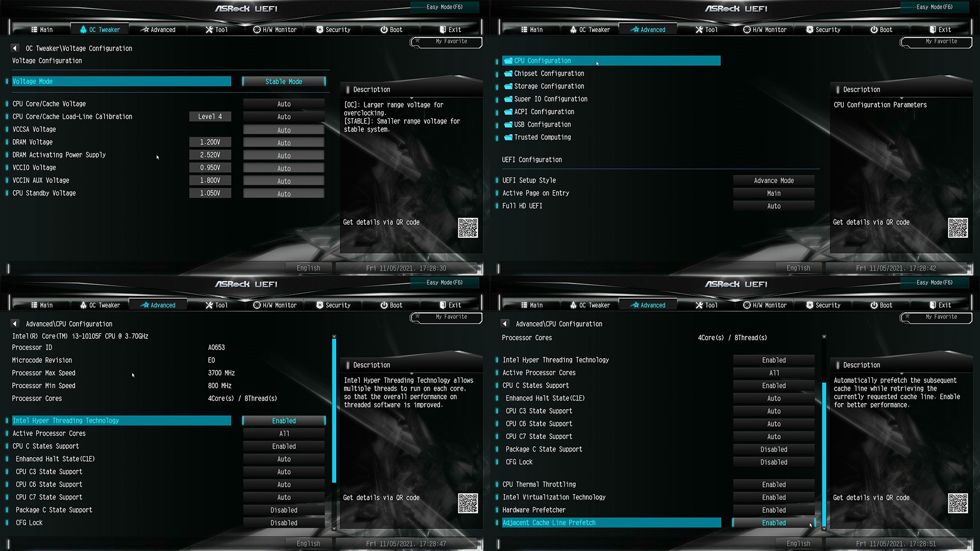Toggle Adjacent Cache Line Prefetch Enabled value
Image resolution: width=980 pixels, height=551 pixels.
(x=773, y=523)
